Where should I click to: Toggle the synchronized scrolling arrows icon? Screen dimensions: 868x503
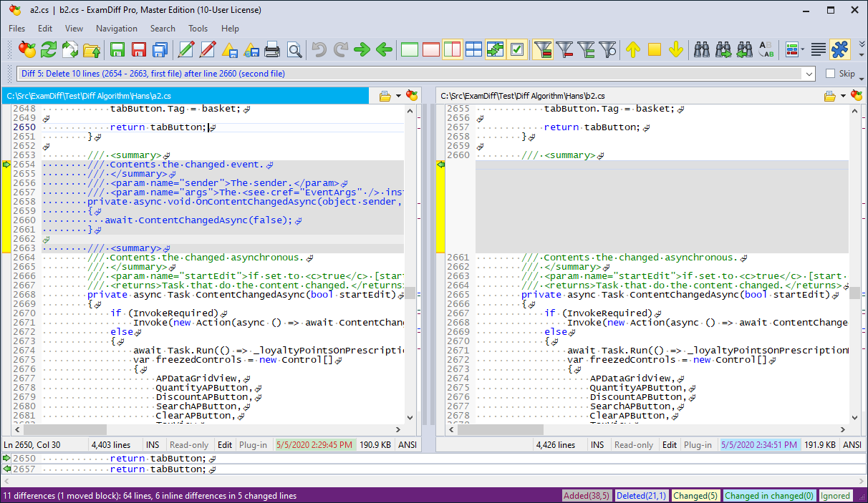coord(496,49)
